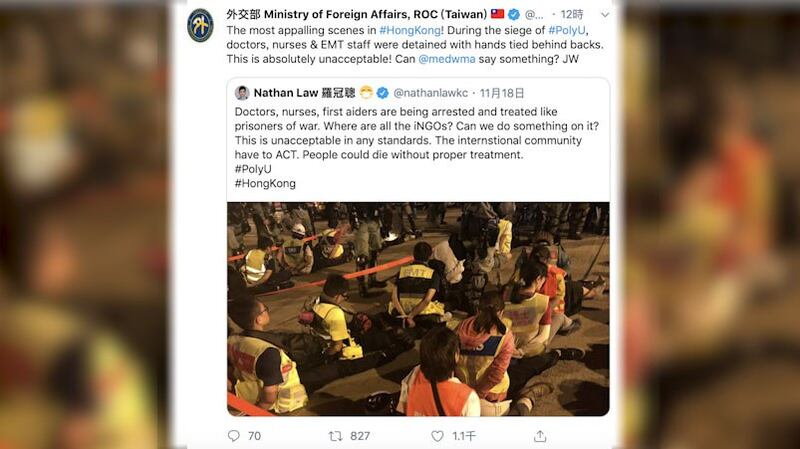Open the #PolyU hashtag in ministry tweet
Image resolution: width=800 pixels, height=449 pixels.
(567, 30)
